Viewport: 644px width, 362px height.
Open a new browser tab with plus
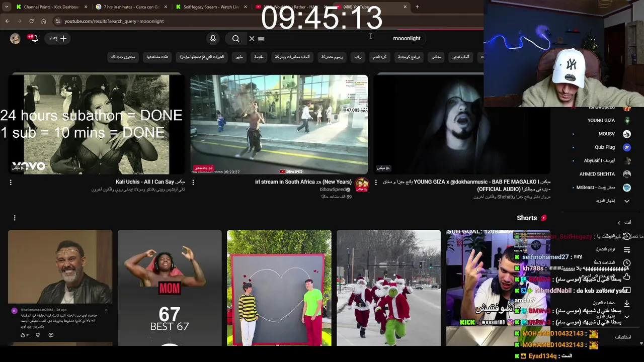pyautogui.click(x=417, y=7)
